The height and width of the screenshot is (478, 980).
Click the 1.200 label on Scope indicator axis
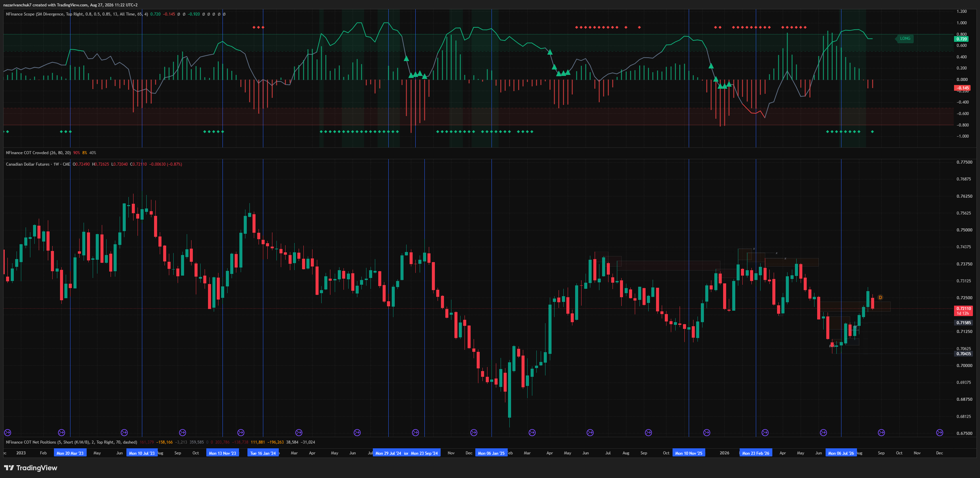(961, 11)
